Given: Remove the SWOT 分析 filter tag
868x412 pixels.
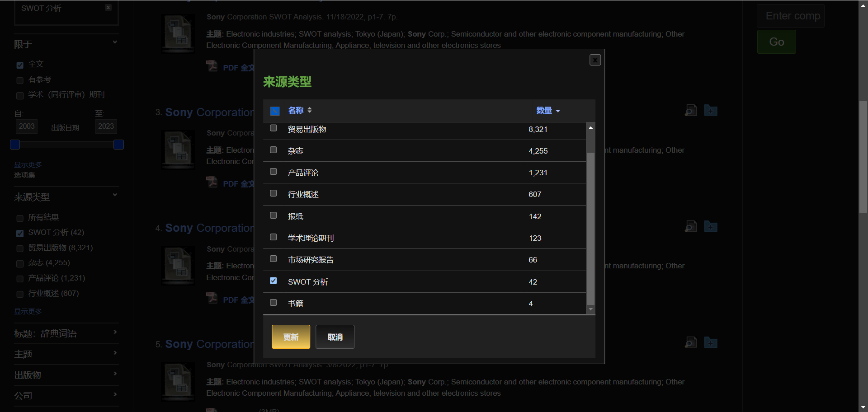Looking at the screenshot, I should (108, 8).
